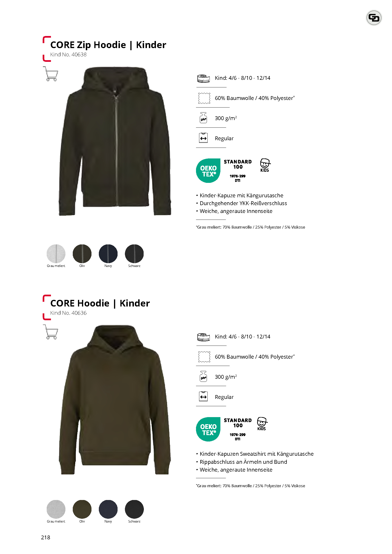The width and height of the screenshot is (392, 554).
Task: Click the shopping cart icon for Zip Hoodie
Action: point(51,74)
